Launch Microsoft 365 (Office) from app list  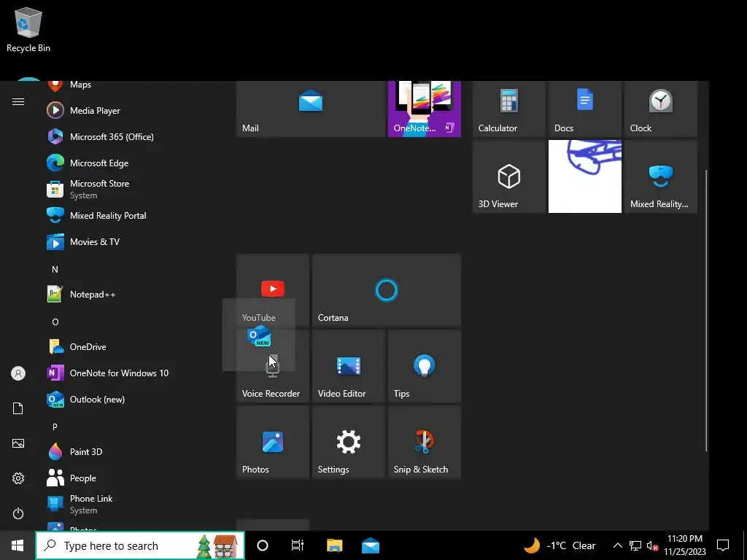coord(128,136)
